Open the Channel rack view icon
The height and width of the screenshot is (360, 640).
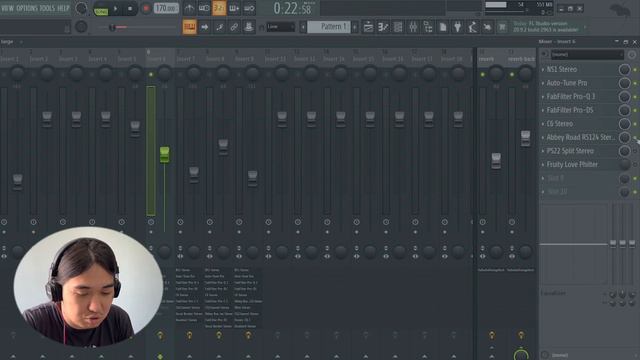coord(398,27)
